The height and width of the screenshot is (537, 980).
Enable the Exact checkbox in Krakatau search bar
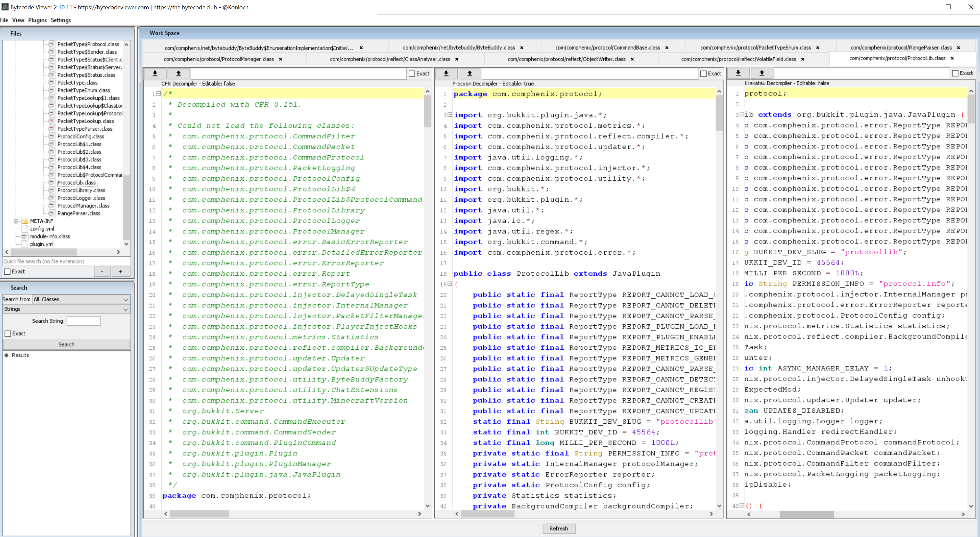pos(955,73)
